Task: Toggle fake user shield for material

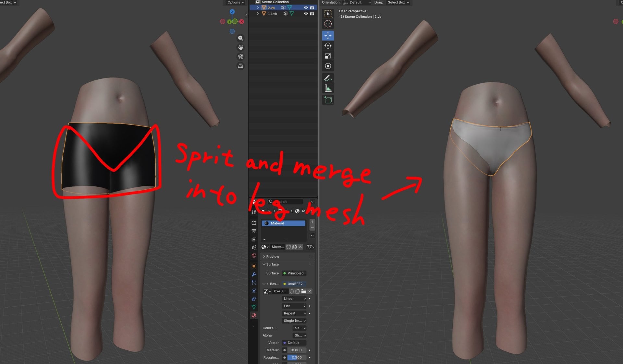Action: click(x=288, y=247)
